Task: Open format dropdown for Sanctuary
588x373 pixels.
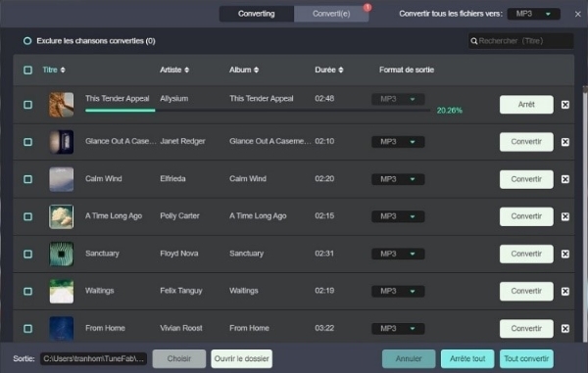Action: pos(398,254)
